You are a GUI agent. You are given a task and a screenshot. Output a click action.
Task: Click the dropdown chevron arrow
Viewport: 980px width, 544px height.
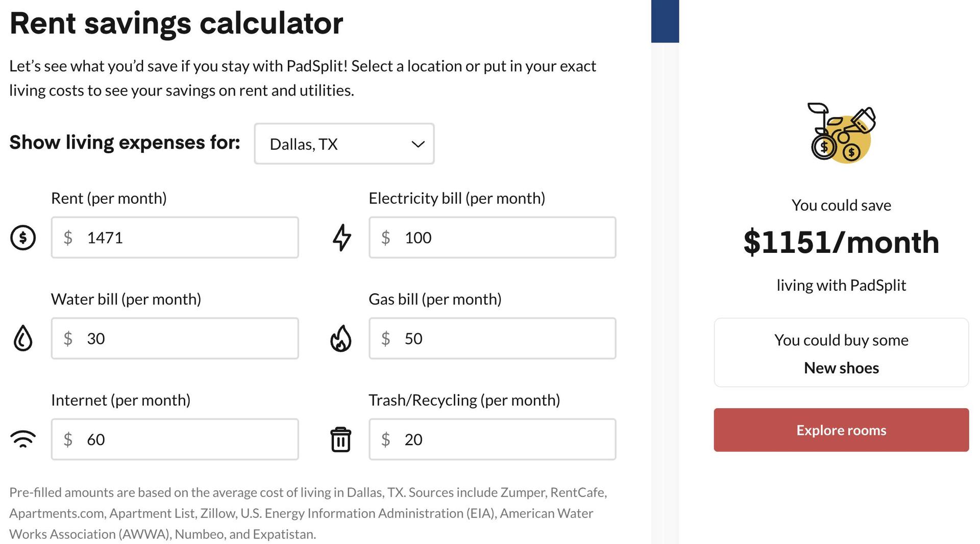click(x=418, y=144)
